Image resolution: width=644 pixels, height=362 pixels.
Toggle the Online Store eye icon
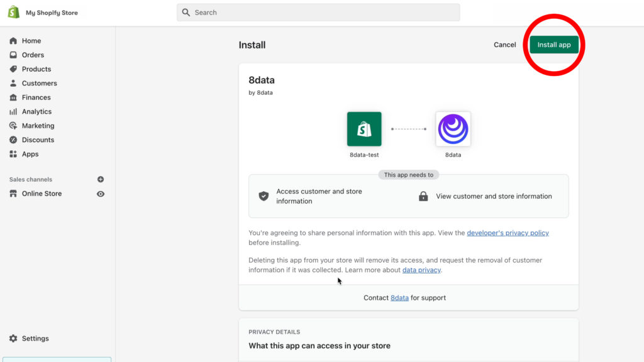tap(101, 194)
